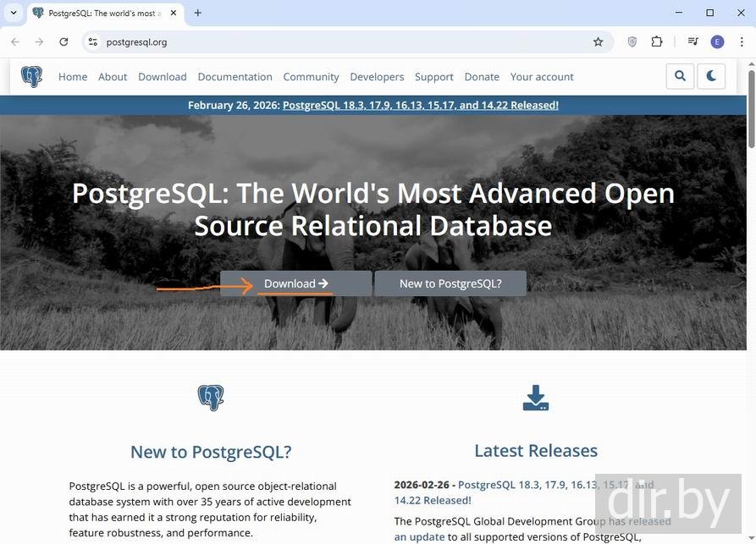This screenshot has height=544, width=756.
Task: Click the page vertical scrollbar
Action: point(751,254)
